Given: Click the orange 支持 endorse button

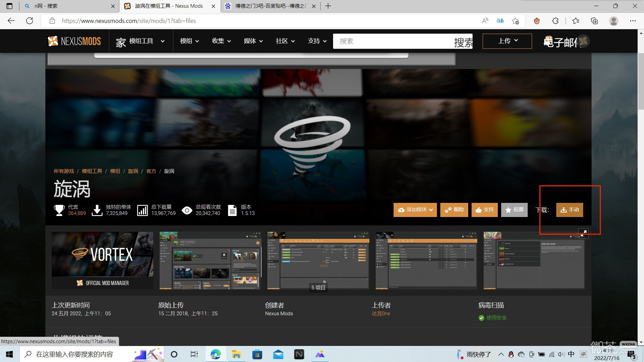Looking at the screenshot, I should point(484,210).
